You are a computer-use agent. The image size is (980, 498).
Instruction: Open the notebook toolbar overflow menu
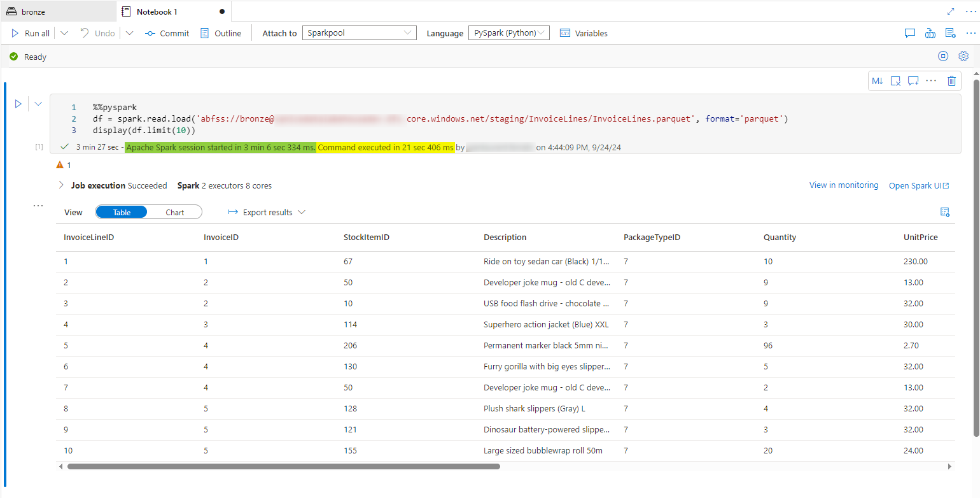coord(970,33)
